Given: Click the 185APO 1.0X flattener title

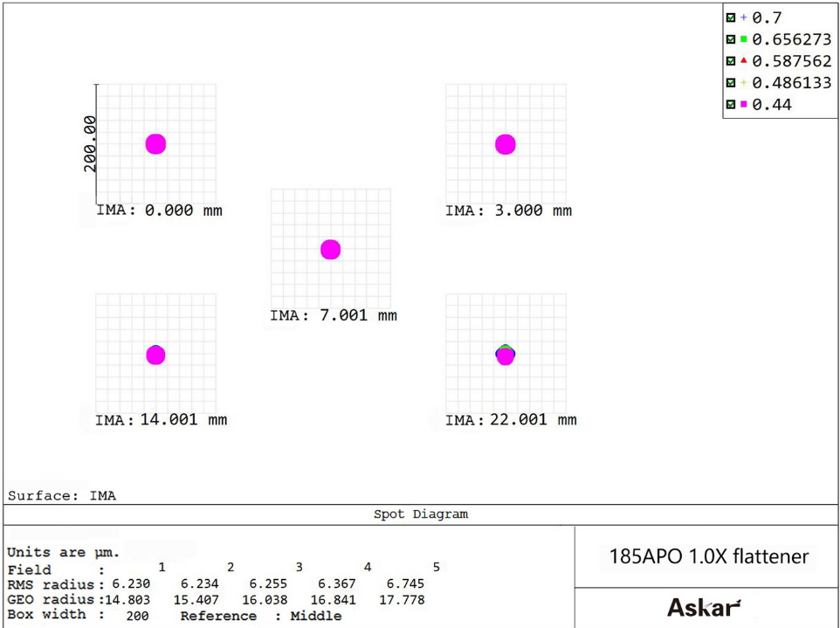Looking at the screenshot, I should [708, 556].
